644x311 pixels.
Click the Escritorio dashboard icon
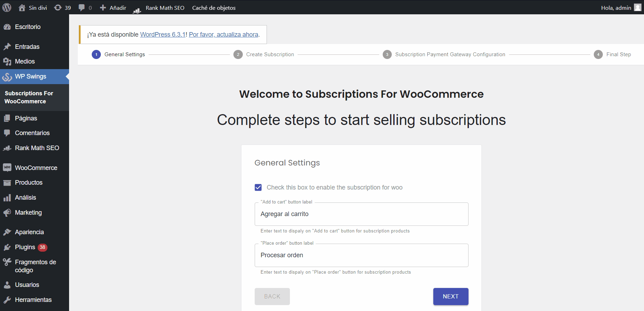(x=7, y=27)
